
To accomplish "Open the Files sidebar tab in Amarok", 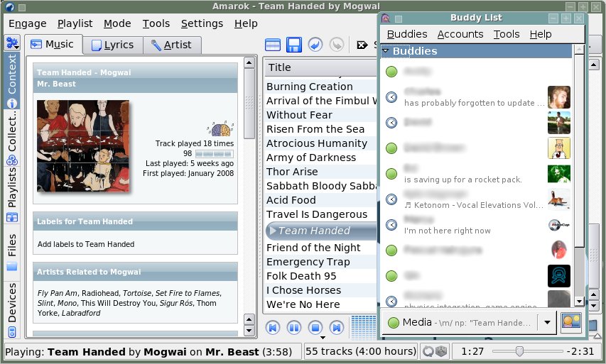I will coord(12,252).
